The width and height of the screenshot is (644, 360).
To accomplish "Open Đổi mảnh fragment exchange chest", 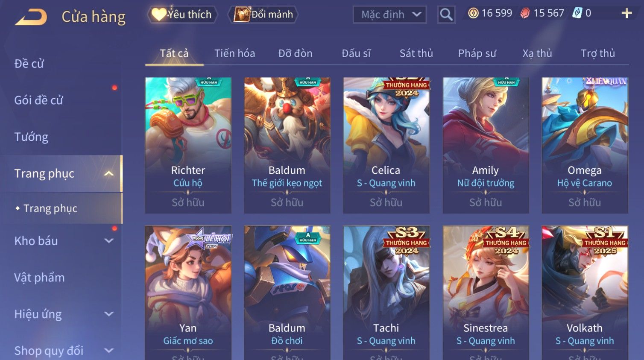I will click(x=263, y=15).
